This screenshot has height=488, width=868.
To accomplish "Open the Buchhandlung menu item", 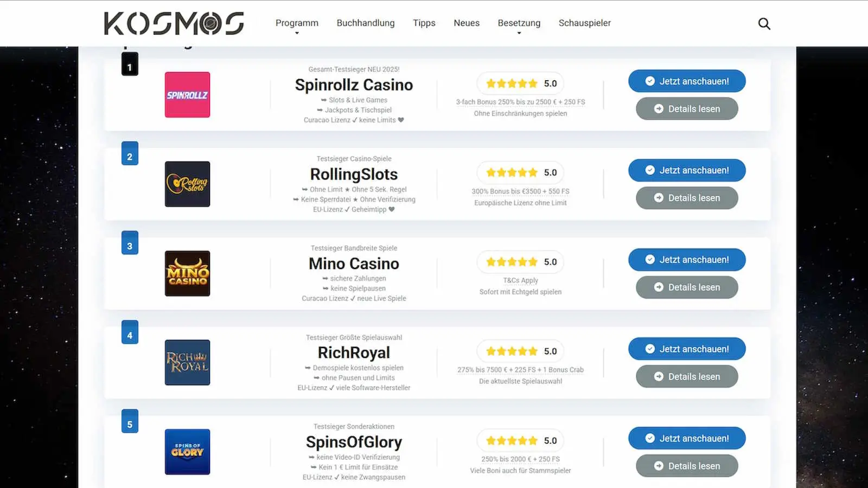I will [x=366, y=23].
